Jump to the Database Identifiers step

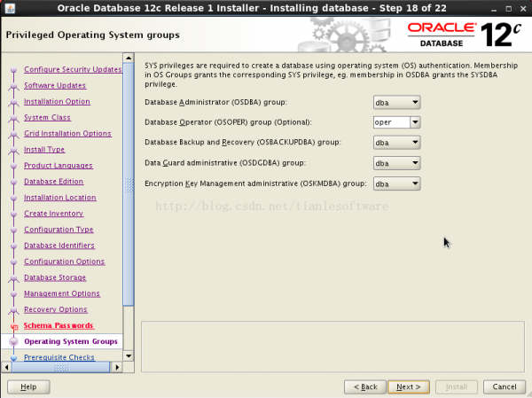click(x=59, y=246)
